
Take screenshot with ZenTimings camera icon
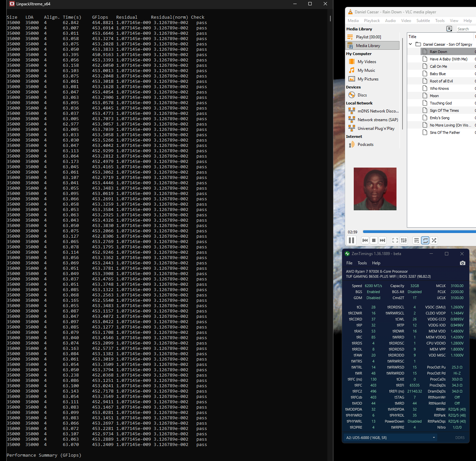coord(462,263)
